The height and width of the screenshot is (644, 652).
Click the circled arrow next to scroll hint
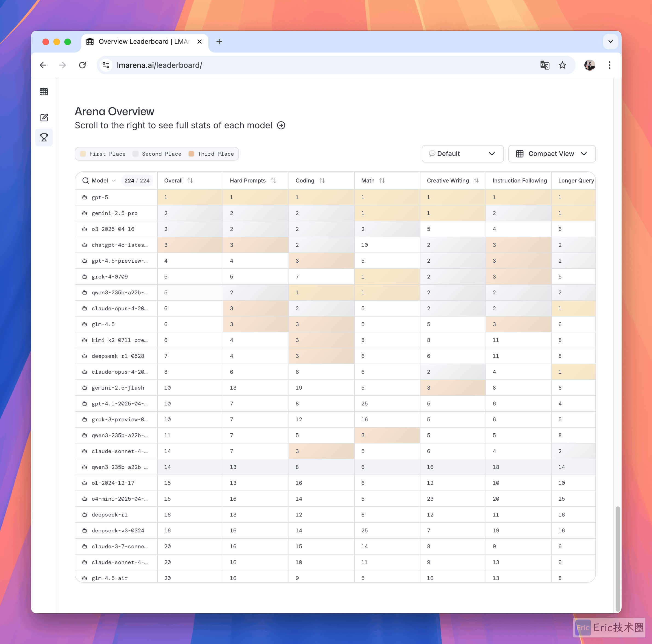[x=281, y=126]
